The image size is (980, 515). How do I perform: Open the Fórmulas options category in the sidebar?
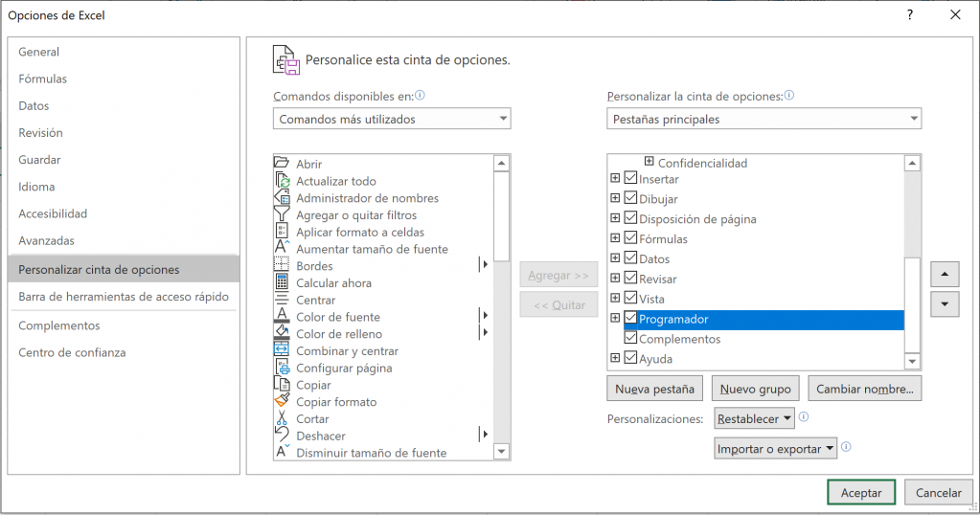click(124, 78)
